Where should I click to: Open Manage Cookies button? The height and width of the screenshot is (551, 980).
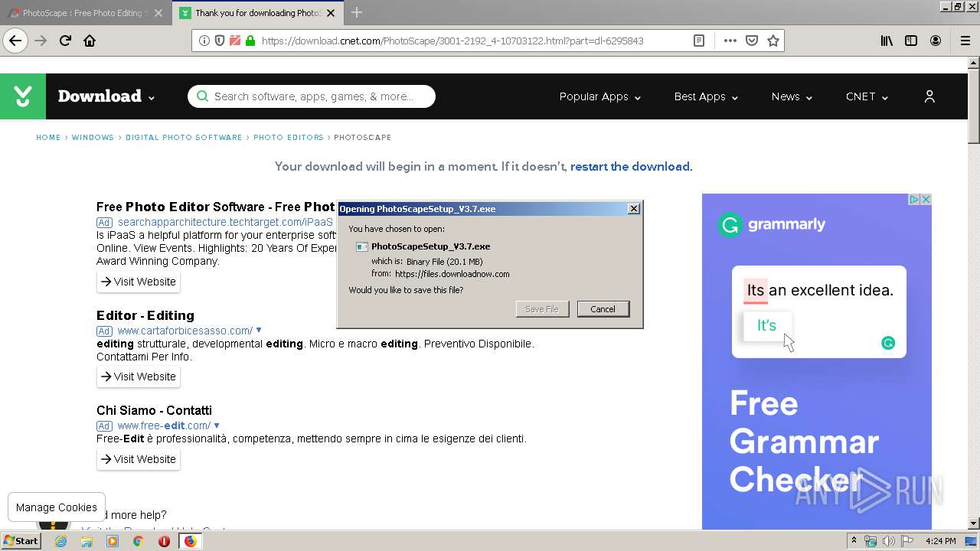pos(57,507)
